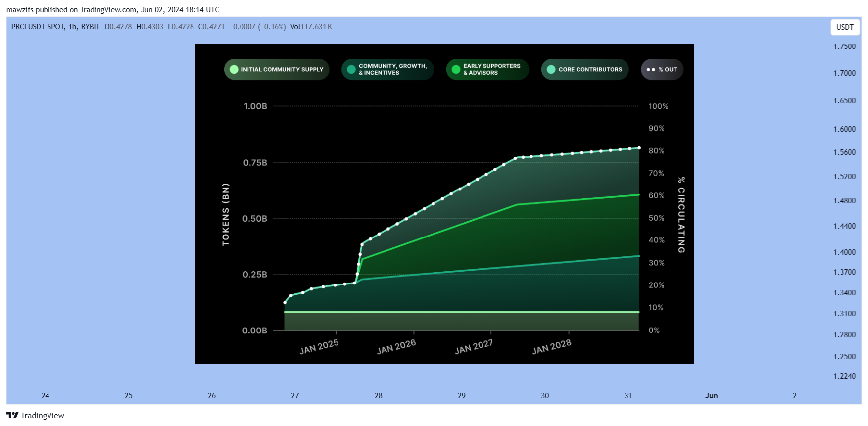Click the JAN 2028 label in the embedded chart

pos(552,347)
